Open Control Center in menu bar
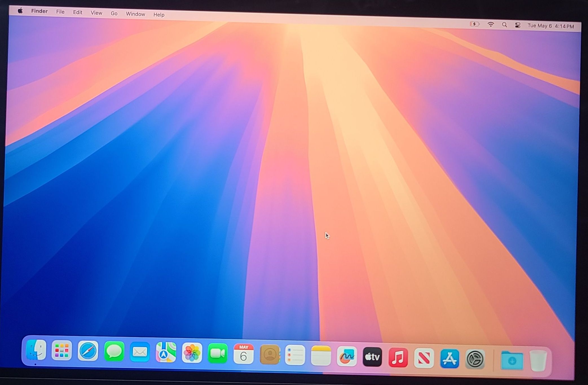This screenshot has width=588, height=385. (517, 25)
